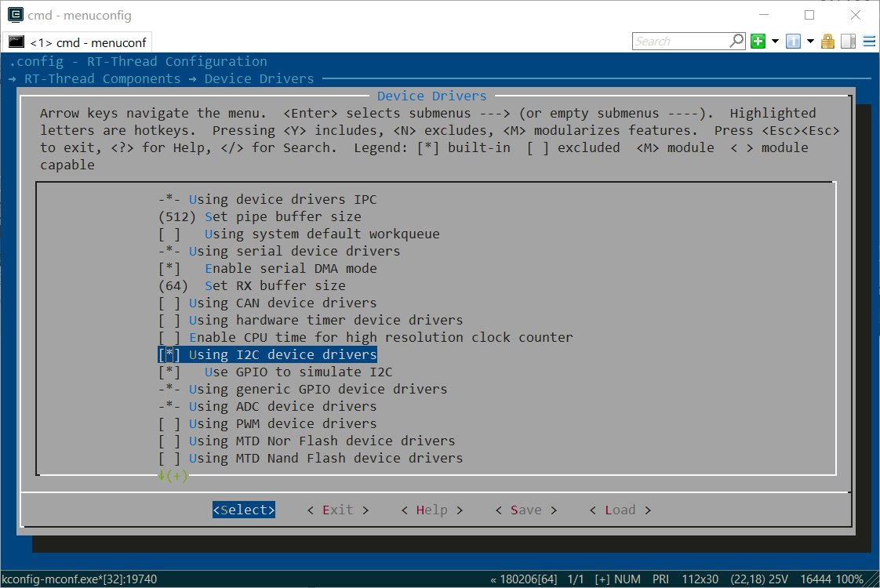Click '(64) Set RX buffer size' entry
This screenshot has width=880, height=588.
click(x=252, y=285)
